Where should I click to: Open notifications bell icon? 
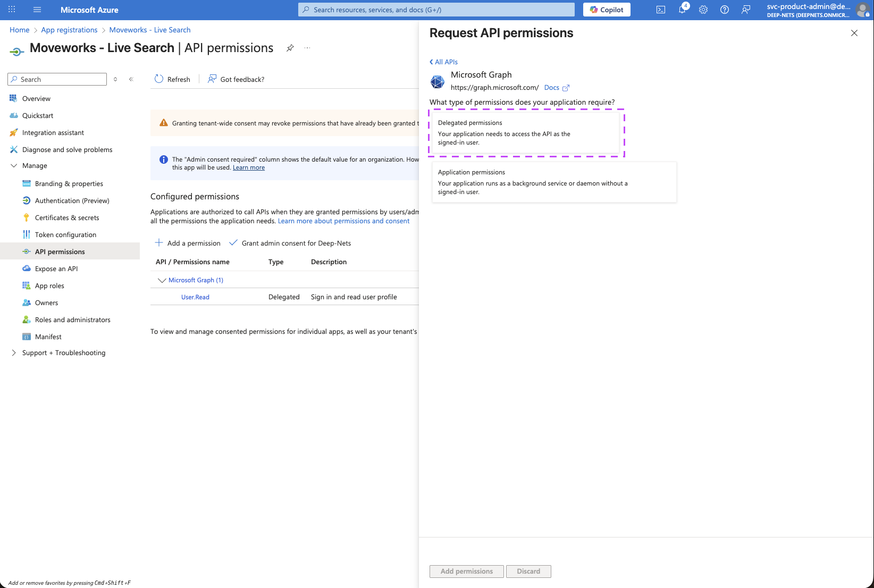click(682, 10)
